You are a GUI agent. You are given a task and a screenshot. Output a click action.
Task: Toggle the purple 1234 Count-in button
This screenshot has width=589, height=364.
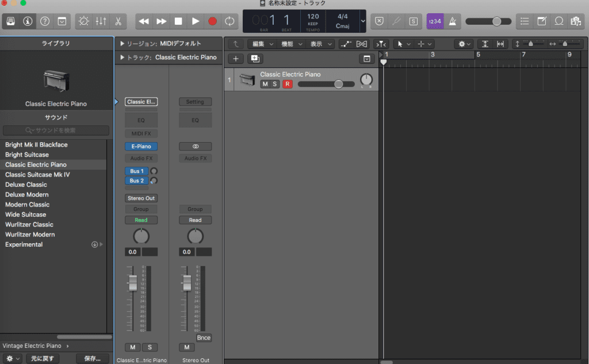[435, 21]
